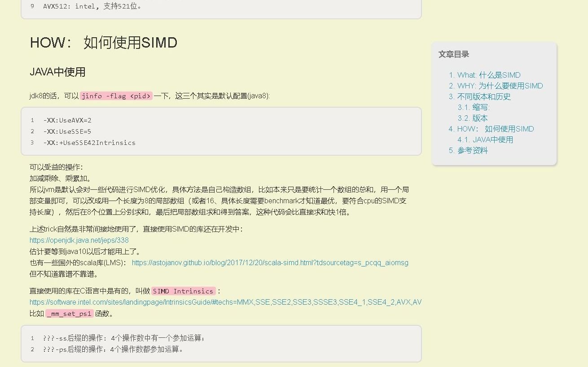Click the line '加减乘除、乘累加。'
The image size is (588, 367).
61,178
